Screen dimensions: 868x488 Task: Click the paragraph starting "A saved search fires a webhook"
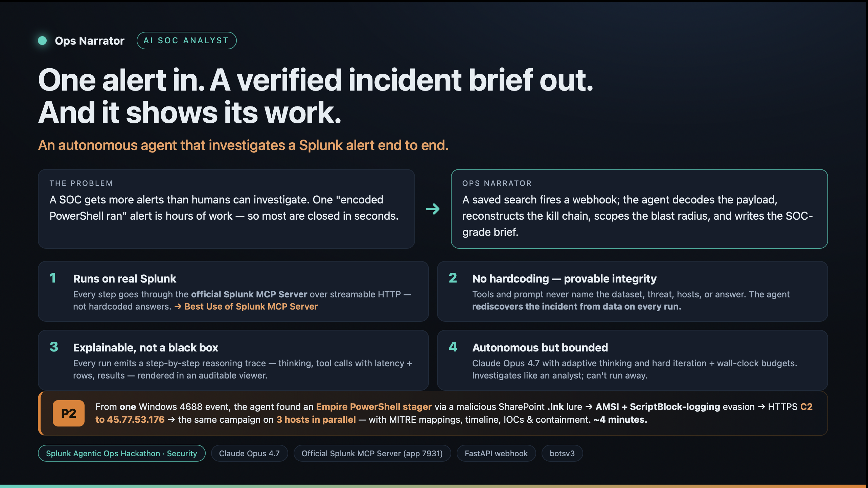638,216
